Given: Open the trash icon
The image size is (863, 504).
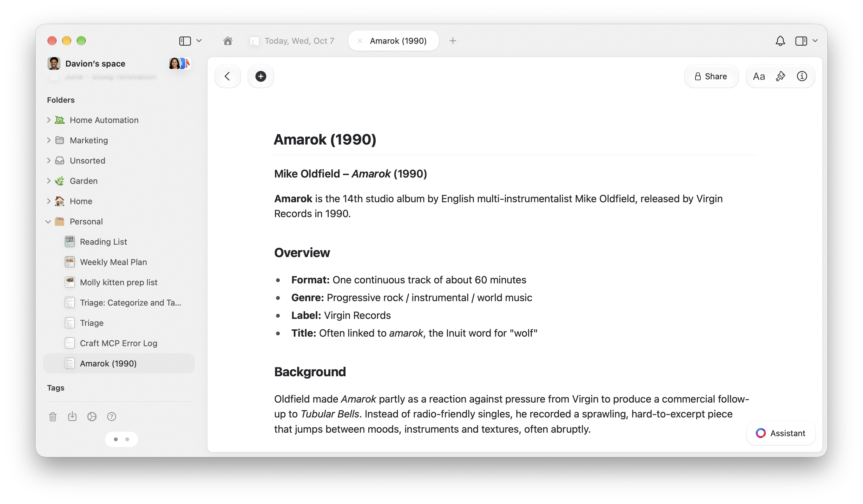Looking at the screenshot, I should [x=53, y=417].
